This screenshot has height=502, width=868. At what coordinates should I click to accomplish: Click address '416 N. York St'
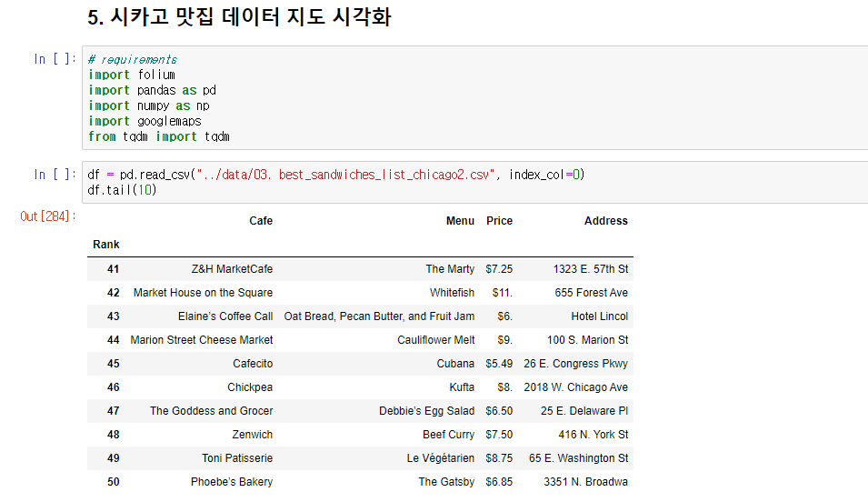point(593,435)
